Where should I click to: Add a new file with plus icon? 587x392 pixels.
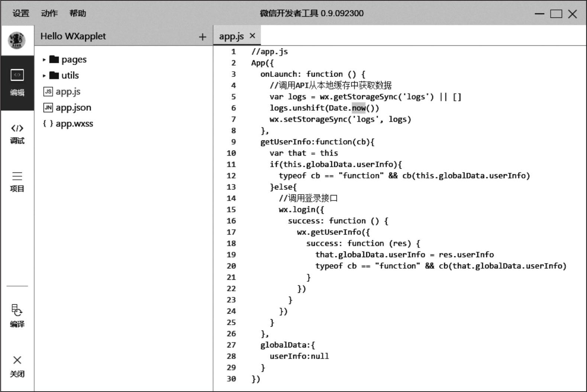pyautogui.click(x=202, y=37)
